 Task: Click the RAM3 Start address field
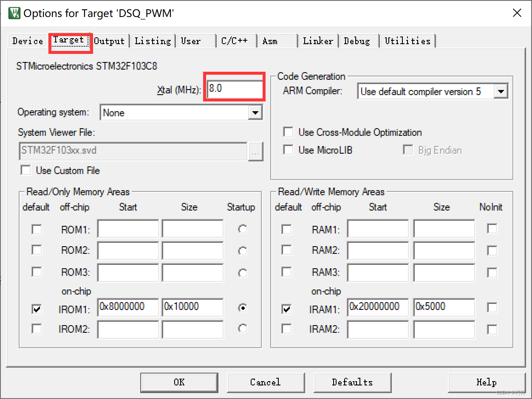click(x=378, y=273)
